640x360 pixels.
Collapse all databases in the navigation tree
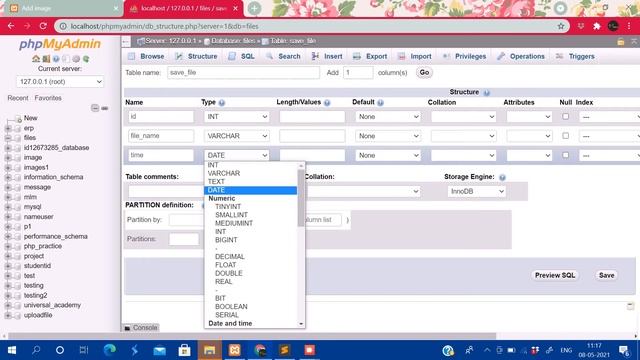point(95,108)
